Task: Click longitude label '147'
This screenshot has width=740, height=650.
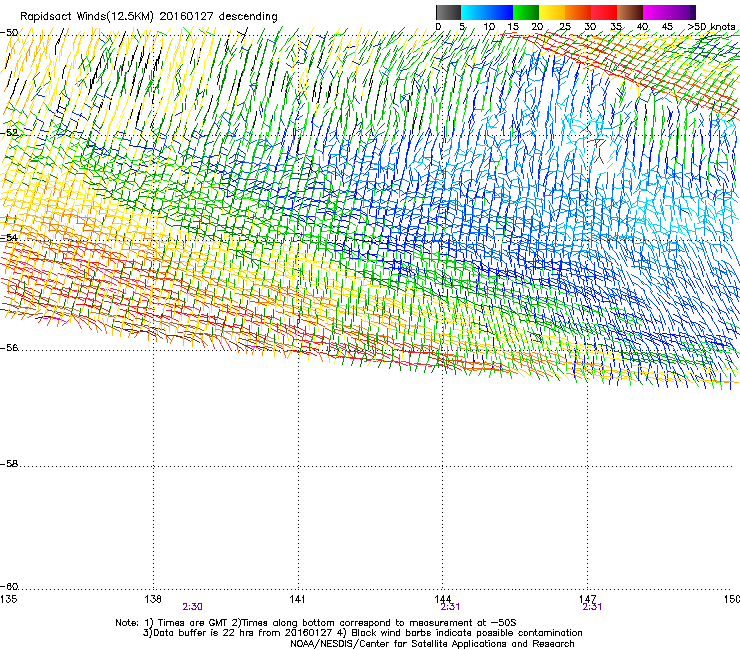Action: pyautogui.click(x=587, y=599)
